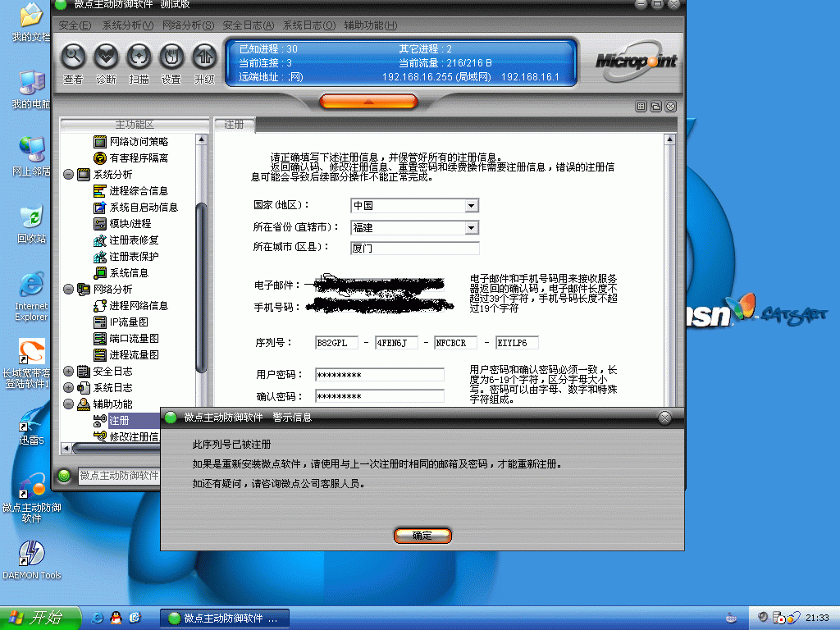Click serial number field EIYLP6
Viewport: 840px width, 630px height.
[x=517, y=343]
